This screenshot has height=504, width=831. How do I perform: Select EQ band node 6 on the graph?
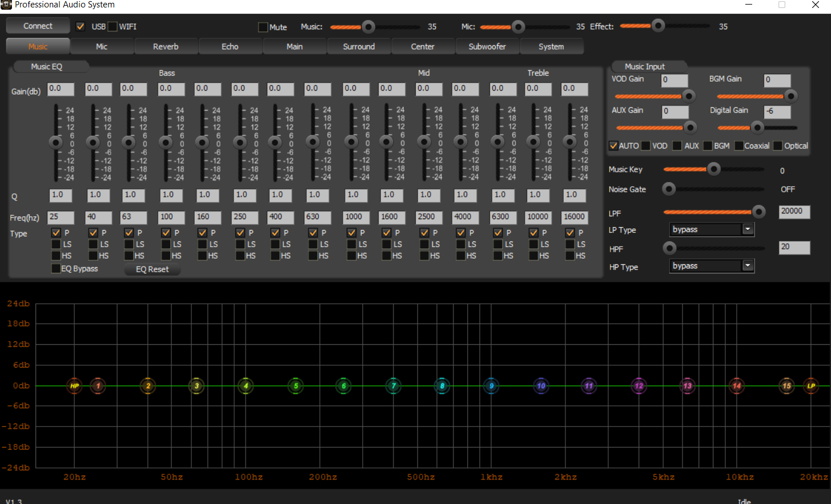(x=343, y=386)
